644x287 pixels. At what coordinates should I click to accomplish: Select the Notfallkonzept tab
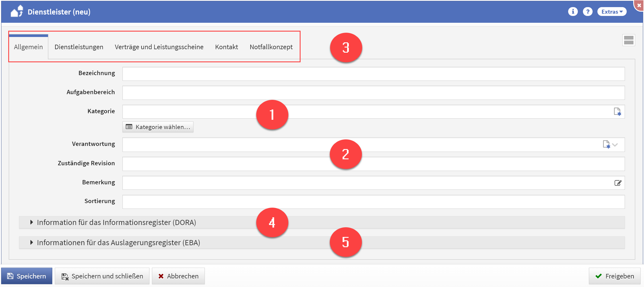(x=271, y=47)
